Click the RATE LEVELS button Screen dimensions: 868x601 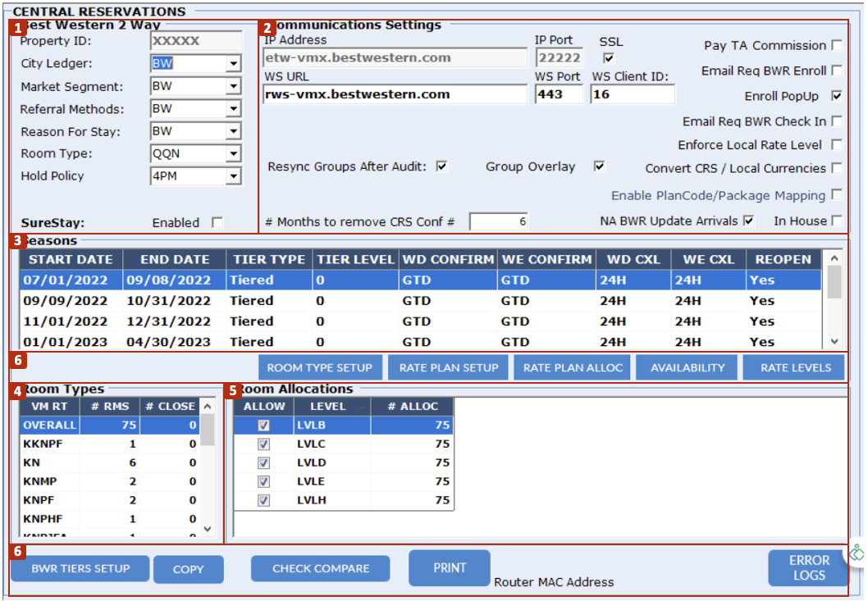795,368
